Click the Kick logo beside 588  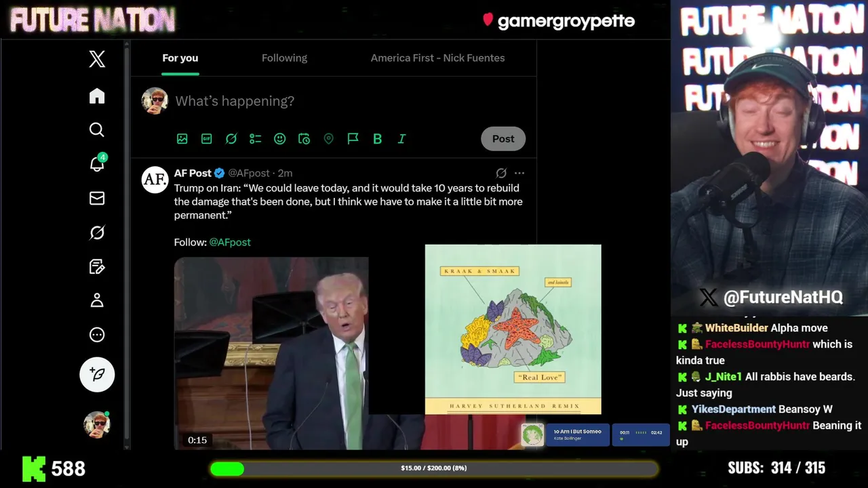pos(34,468)
